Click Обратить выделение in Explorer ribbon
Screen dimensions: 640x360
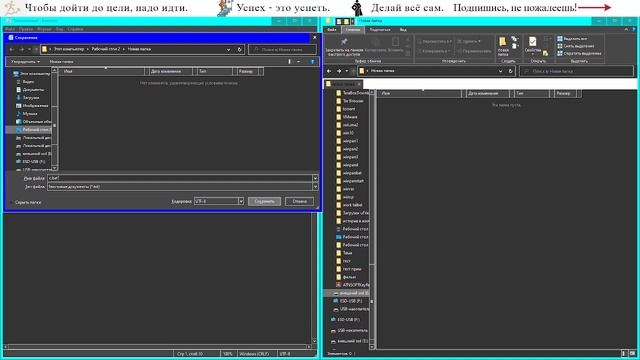pyautogui.click(x=579, y=53)
